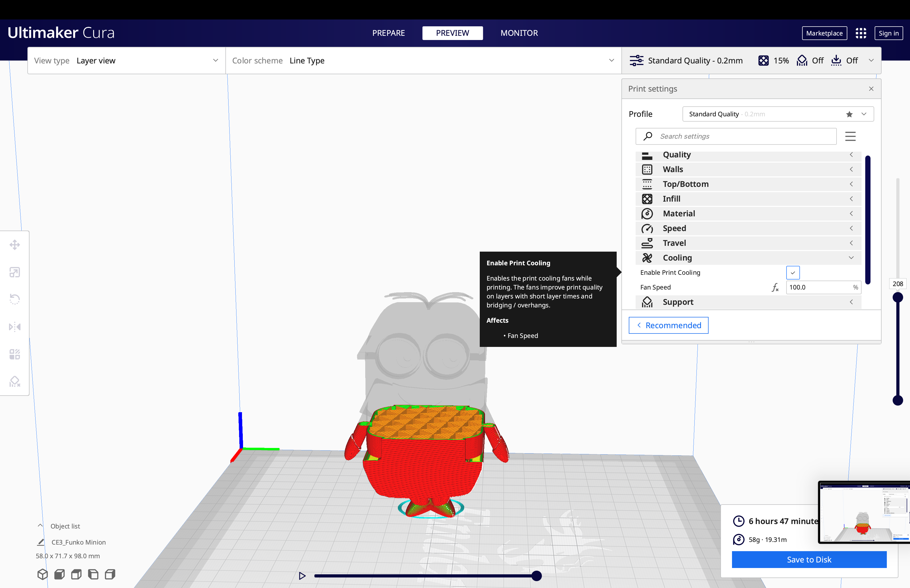Select the Scale tool in left toolbar

(x=14, y=272)
